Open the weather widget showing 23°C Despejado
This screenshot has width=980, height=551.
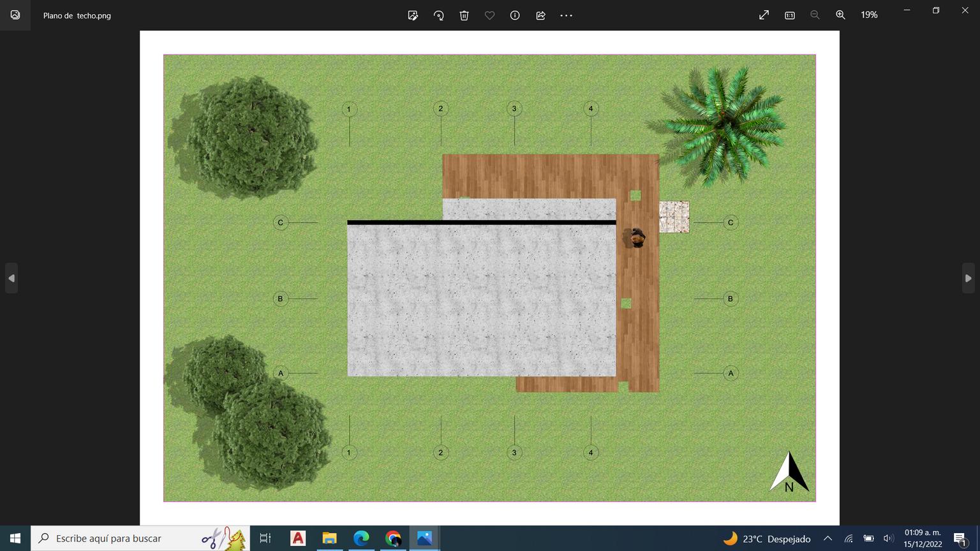pos(766,539)
